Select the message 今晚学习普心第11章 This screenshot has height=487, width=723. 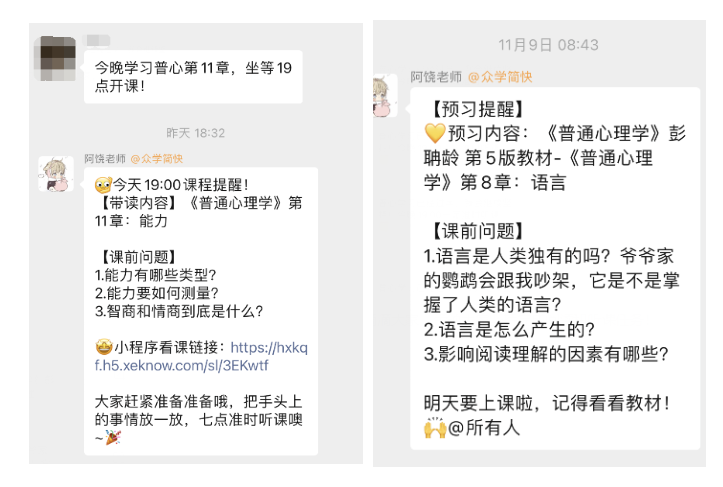tap(193, 77)
